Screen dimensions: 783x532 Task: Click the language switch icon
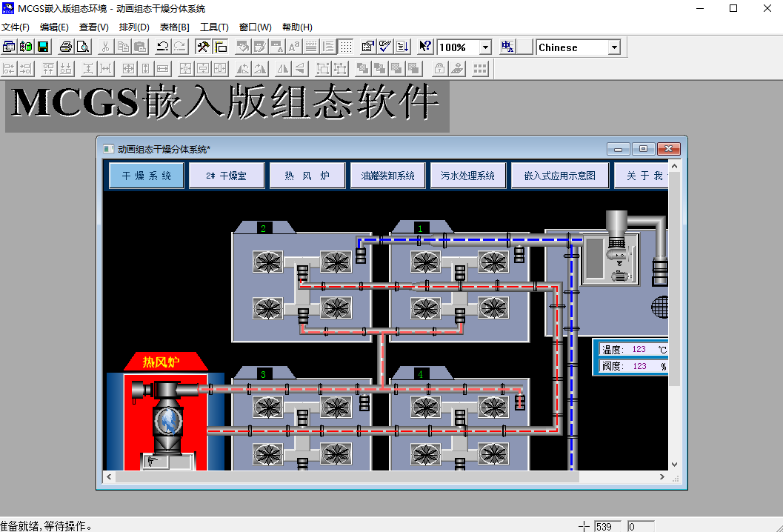pos(507,47)
